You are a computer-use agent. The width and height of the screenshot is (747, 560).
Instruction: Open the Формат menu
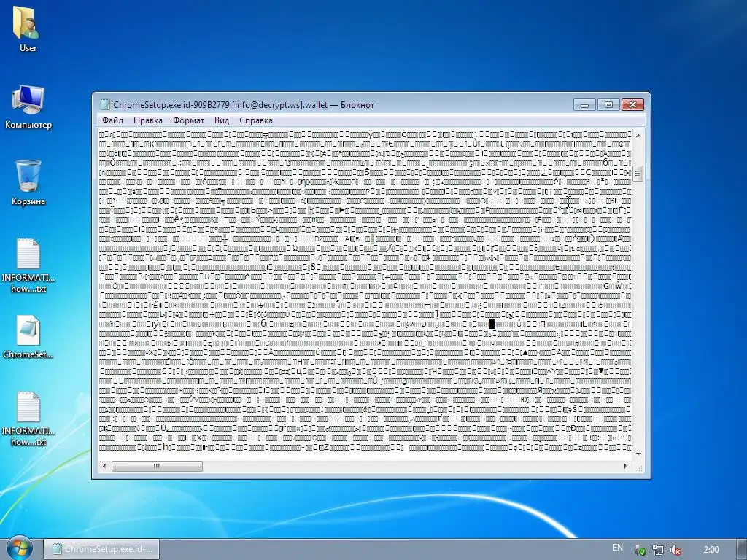point(189,120)
